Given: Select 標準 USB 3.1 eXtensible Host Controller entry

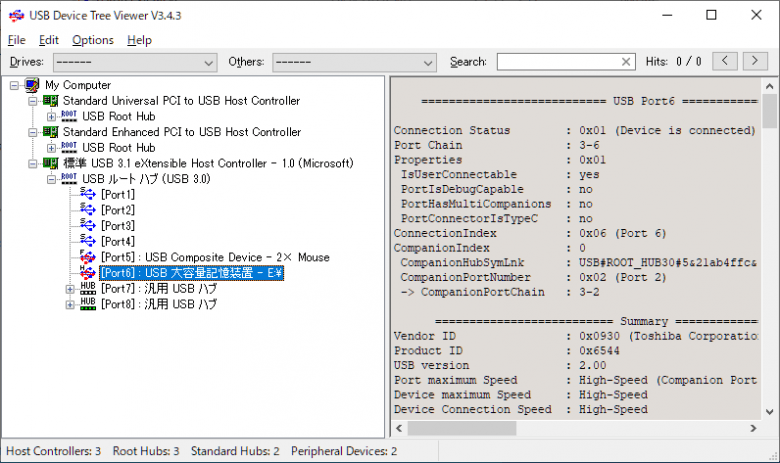Looking at the screenshot, I should point(208,163).
